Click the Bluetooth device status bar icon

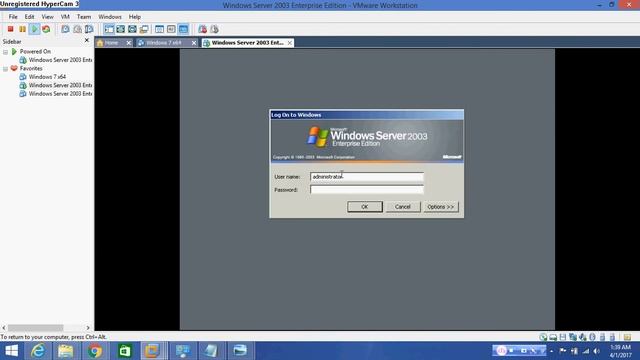click(592, 337)
